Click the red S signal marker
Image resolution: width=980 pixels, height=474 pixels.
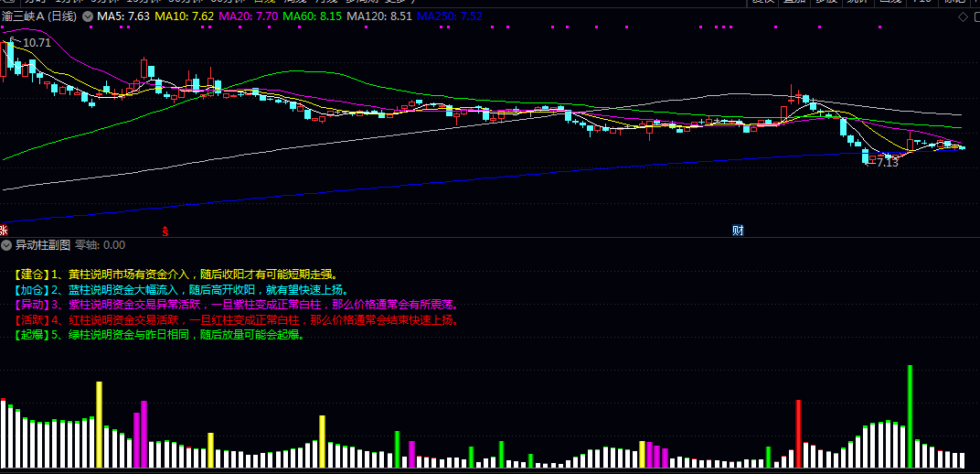coord(165,231)
